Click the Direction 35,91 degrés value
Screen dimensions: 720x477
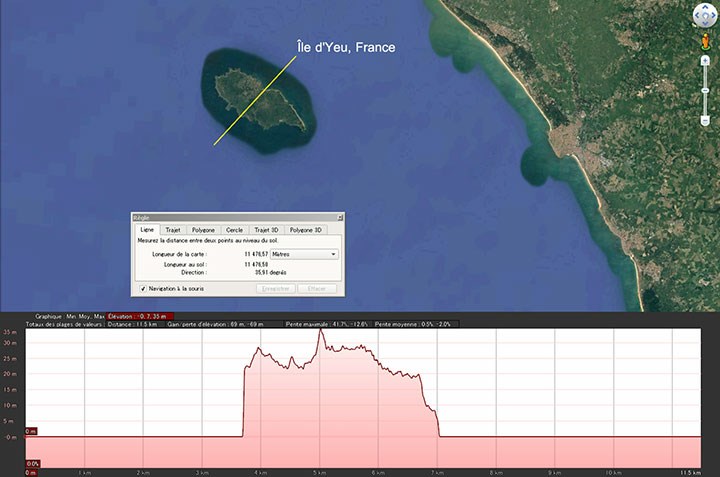click(270, 273)
